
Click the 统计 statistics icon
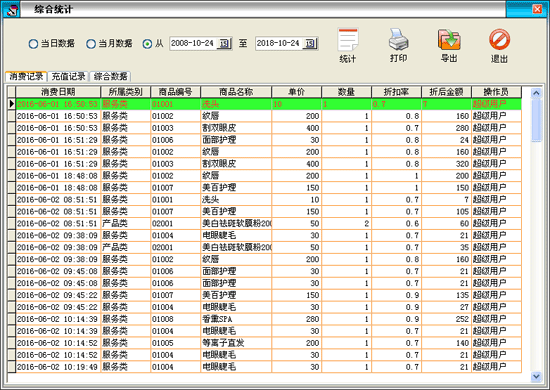(348, 40)
